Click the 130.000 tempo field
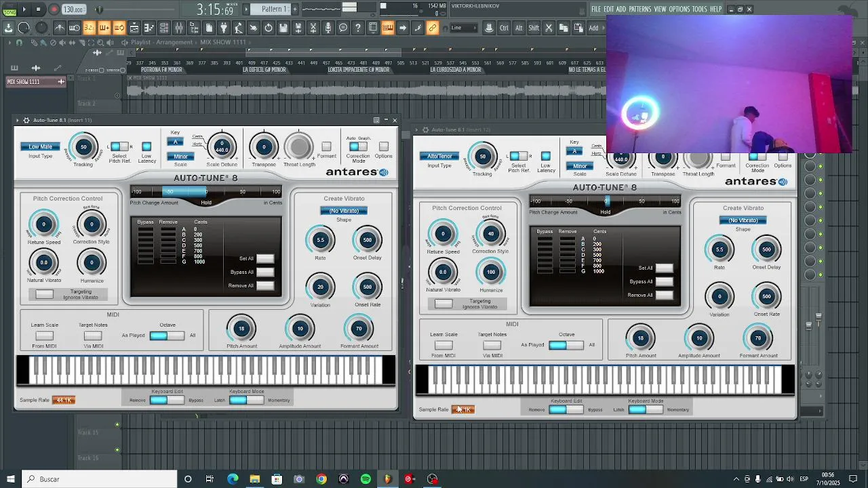The height and width of the screenshot is (488, 868). click(73, 9)
